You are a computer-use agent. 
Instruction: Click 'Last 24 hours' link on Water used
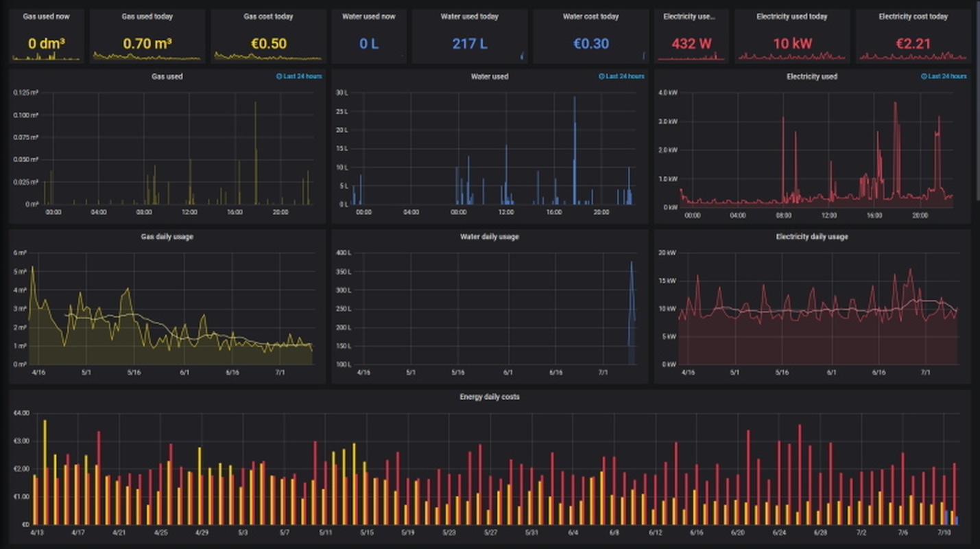625,76
